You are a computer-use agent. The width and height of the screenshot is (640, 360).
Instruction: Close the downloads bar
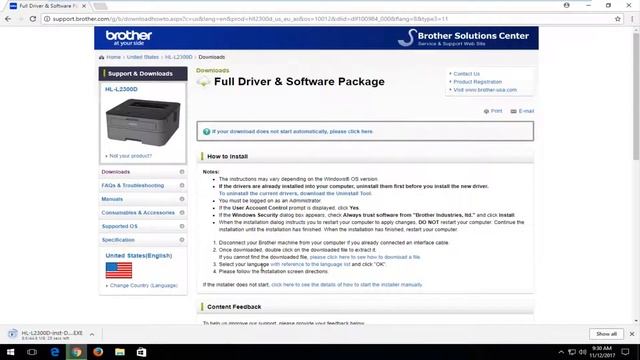coord(632,334)
